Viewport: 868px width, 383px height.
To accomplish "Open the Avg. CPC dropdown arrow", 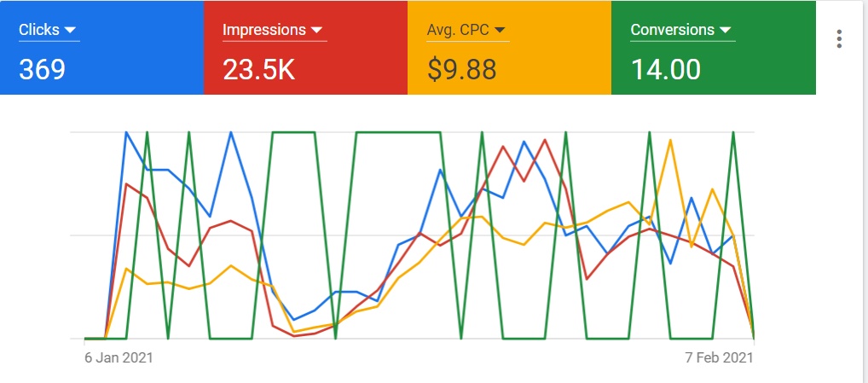I will point(501,31).
